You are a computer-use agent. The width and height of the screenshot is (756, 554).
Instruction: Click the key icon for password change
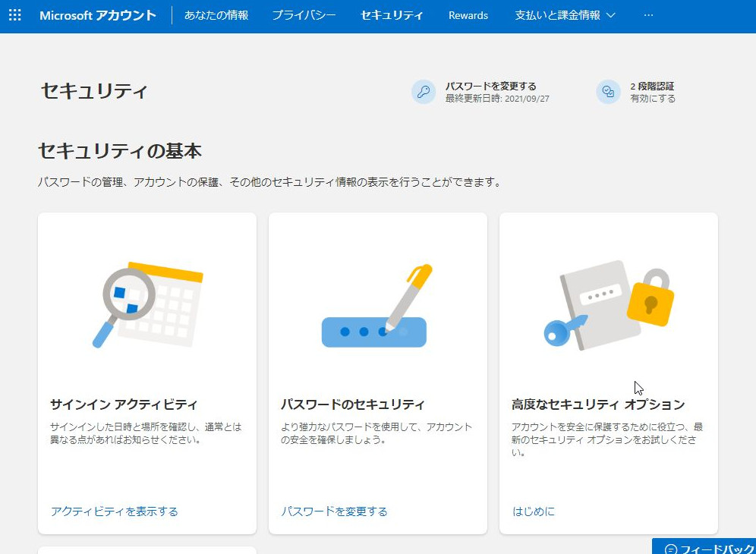point(424,92)
